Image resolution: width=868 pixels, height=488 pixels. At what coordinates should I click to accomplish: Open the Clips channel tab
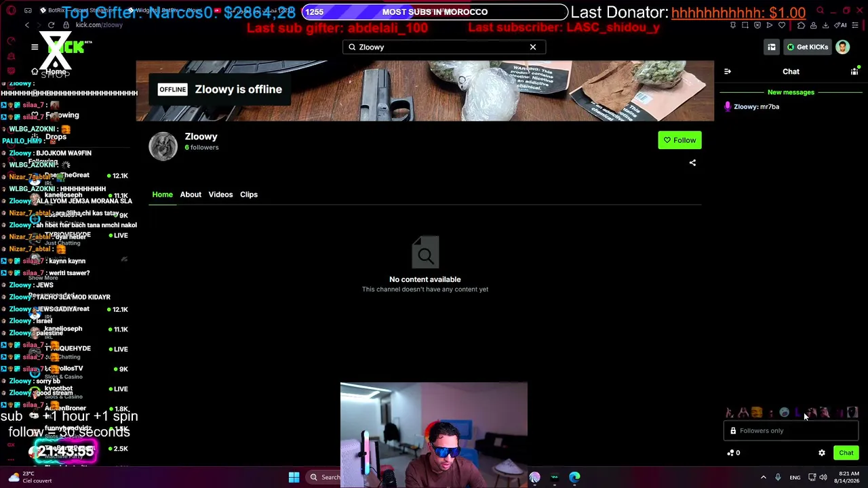249,195
